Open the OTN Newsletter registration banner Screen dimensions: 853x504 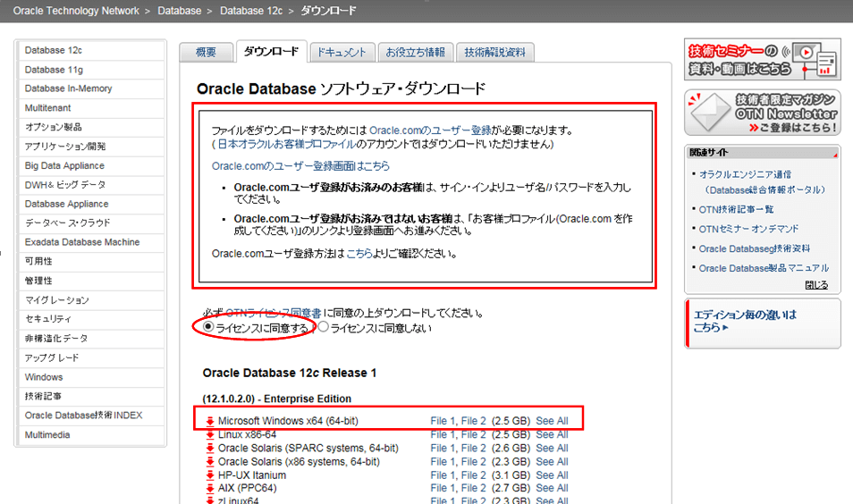tap(762, 113)
